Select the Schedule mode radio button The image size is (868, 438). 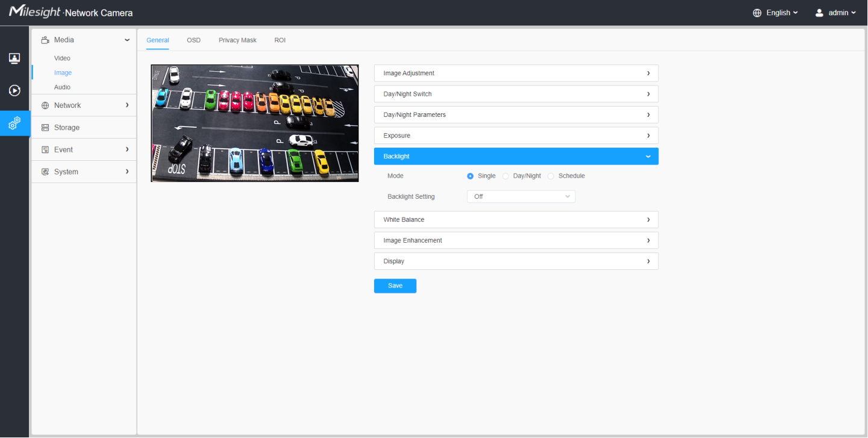(551, 176)
